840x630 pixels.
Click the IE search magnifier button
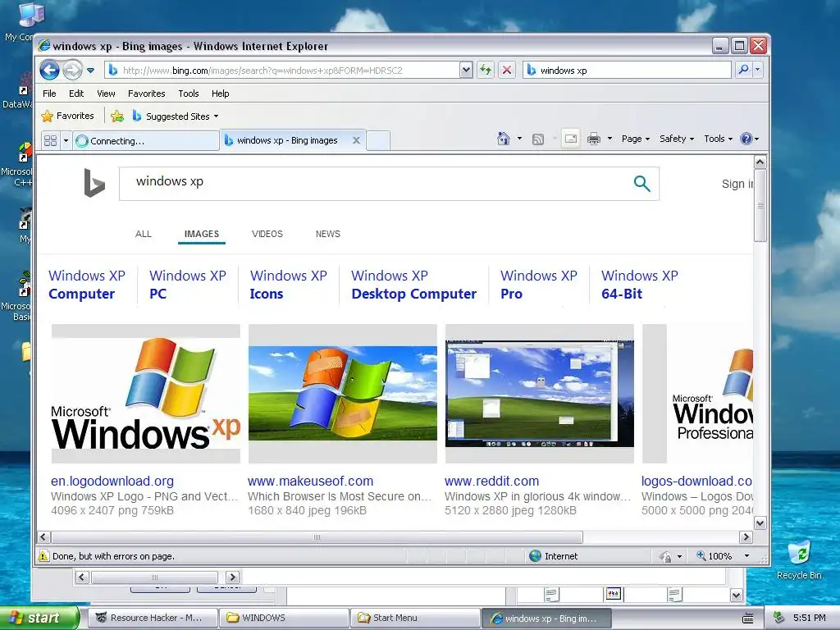coord(743,70)
